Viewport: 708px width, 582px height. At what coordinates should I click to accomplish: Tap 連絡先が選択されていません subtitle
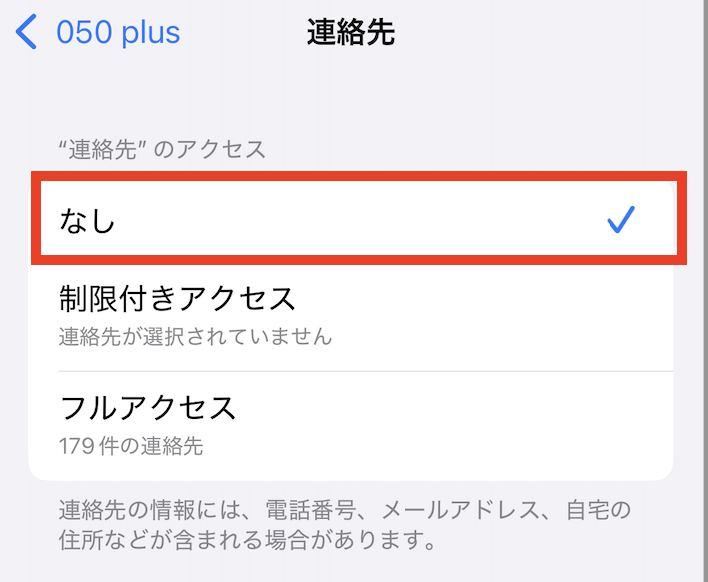196,336
